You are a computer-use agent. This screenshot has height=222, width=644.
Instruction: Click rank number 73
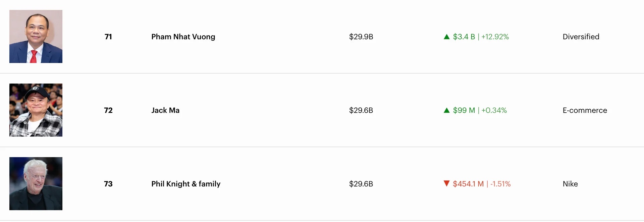108,184
